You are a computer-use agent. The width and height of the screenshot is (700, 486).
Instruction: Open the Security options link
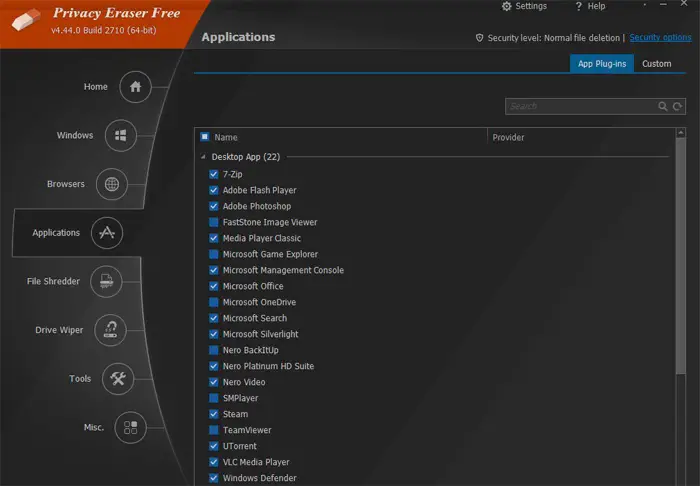tap(660, 37)
